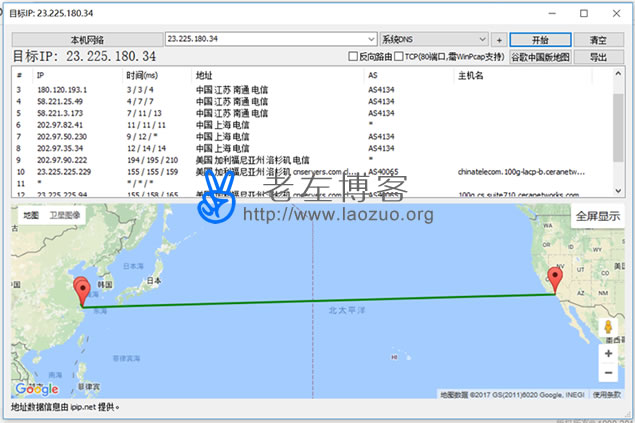This screenshot has height=423, width=635.
Task: Open the 系统DNS dropdown
Action: [x=434, y=39]
